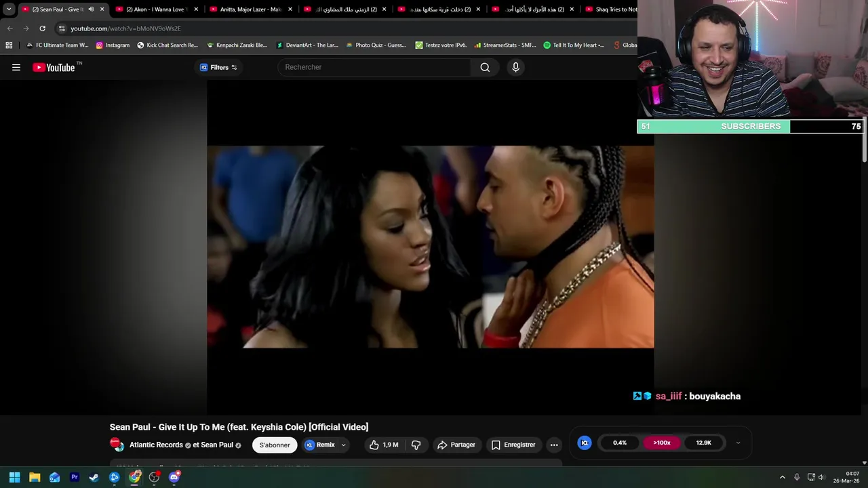Open Windows Start menu
The height and width of the screenshot is (488, 868).
(x=14, y=477)
